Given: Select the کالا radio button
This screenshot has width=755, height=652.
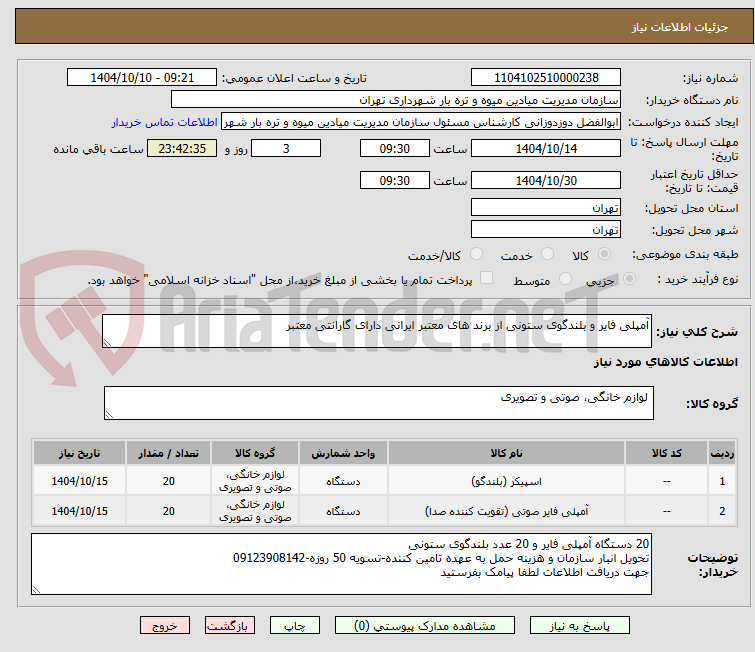Looking at the screenshot, I should coord(604,254).
